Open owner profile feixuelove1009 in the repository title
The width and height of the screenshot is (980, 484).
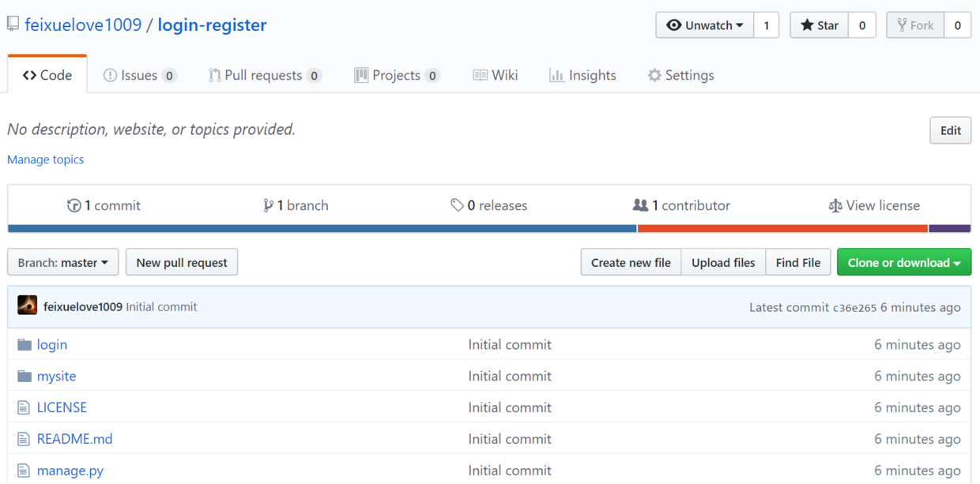click(x=83, y=24)
